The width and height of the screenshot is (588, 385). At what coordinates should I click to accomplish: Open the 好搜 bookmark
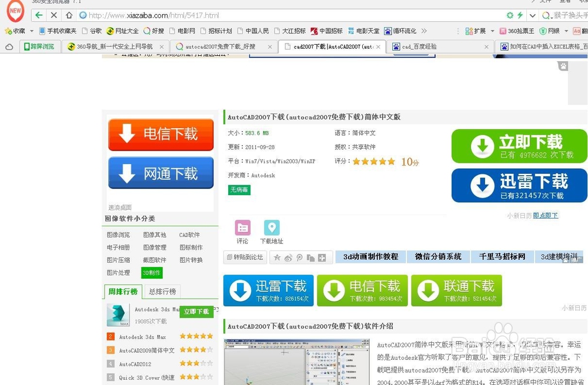pos(153,31)
